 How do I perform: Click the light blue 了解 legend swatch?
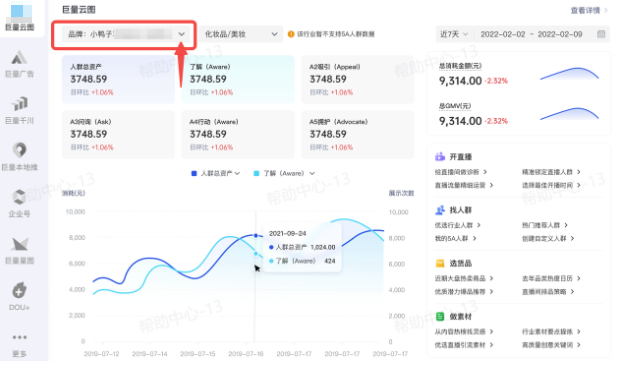click(x=256, y=173)
